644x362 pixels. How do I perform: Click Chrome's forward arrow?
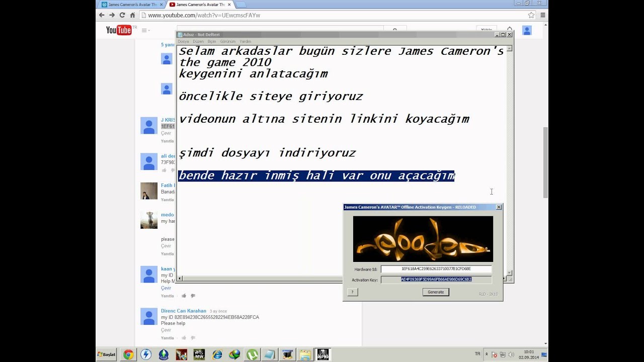(x=112, y=15)
